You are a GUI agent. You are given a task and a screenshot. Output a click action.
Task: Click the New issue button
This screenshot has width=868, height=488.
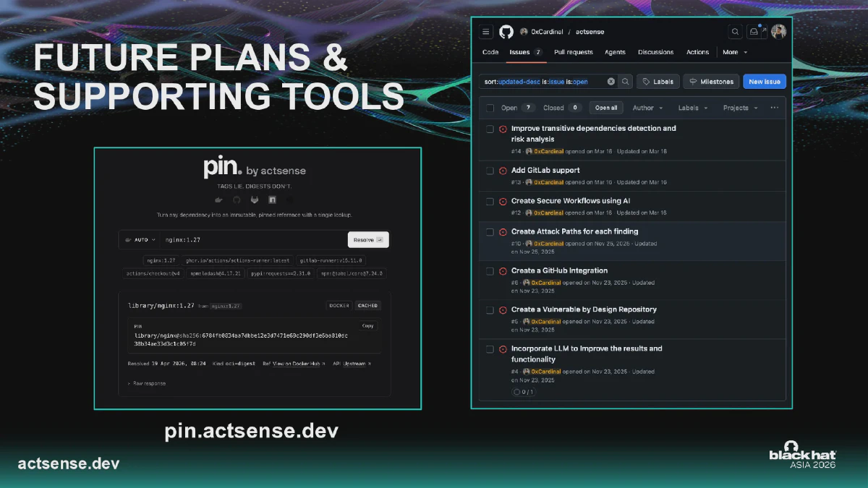(x=765, y=82)
